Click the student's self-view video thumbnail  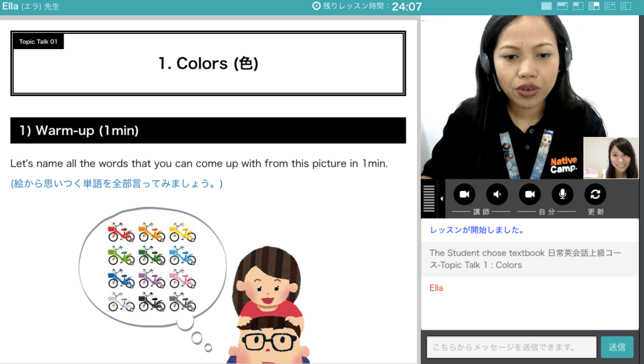click(611, 158)
